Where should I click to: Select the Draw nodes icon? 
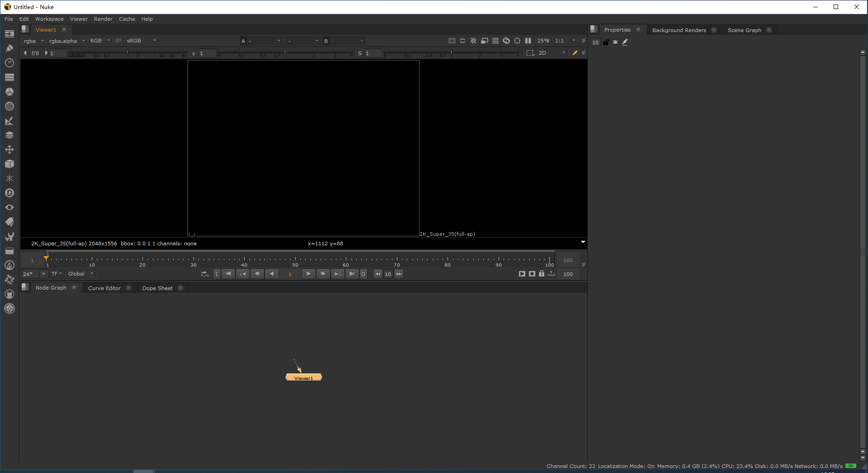[9, 48]
